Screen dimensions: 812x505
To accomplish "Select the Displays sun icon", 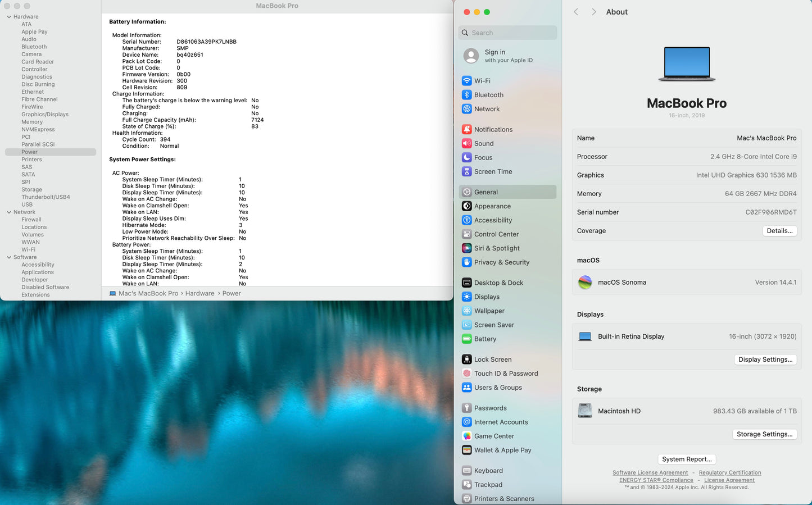I will click(x=466, y=297).
